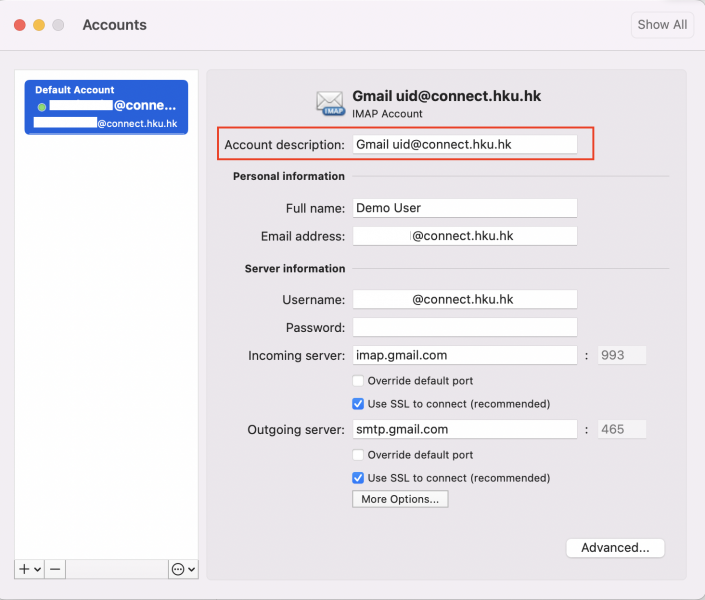Click the Gmail uid@connect.hku.hk heading
Viewport: 705px width, 600px height.
click(446, 96)
